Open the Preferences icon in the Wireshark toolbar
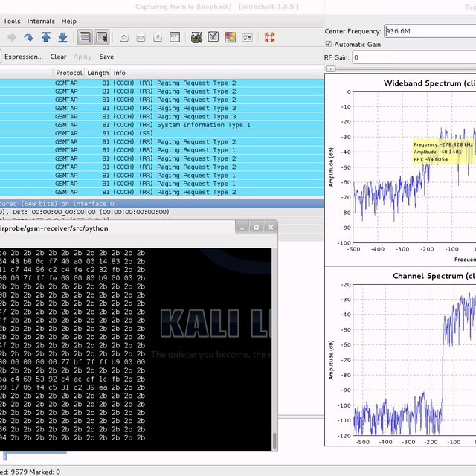476x476 pixels. (247, 38)
